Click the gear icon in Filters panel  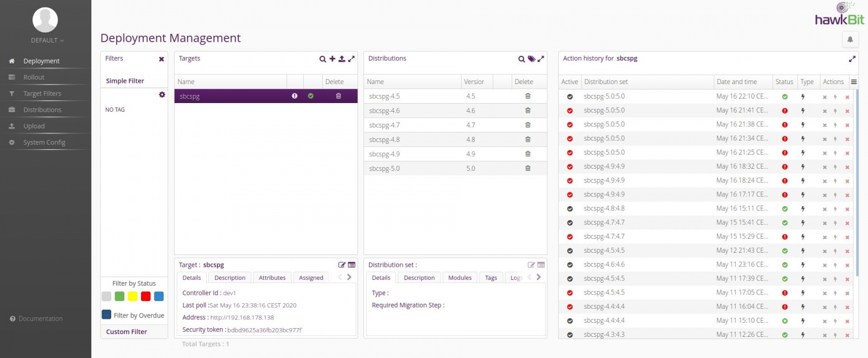click(162, 95)
